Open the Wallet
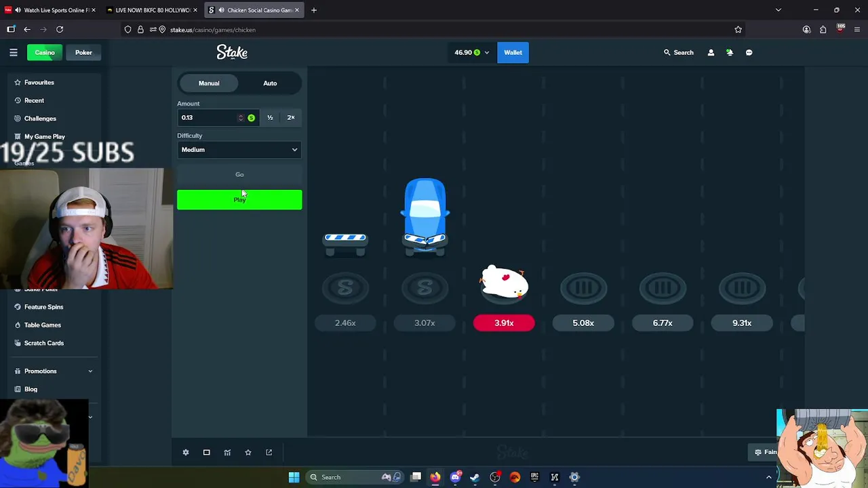The image size is (868, 488). (x=513, y=52)
